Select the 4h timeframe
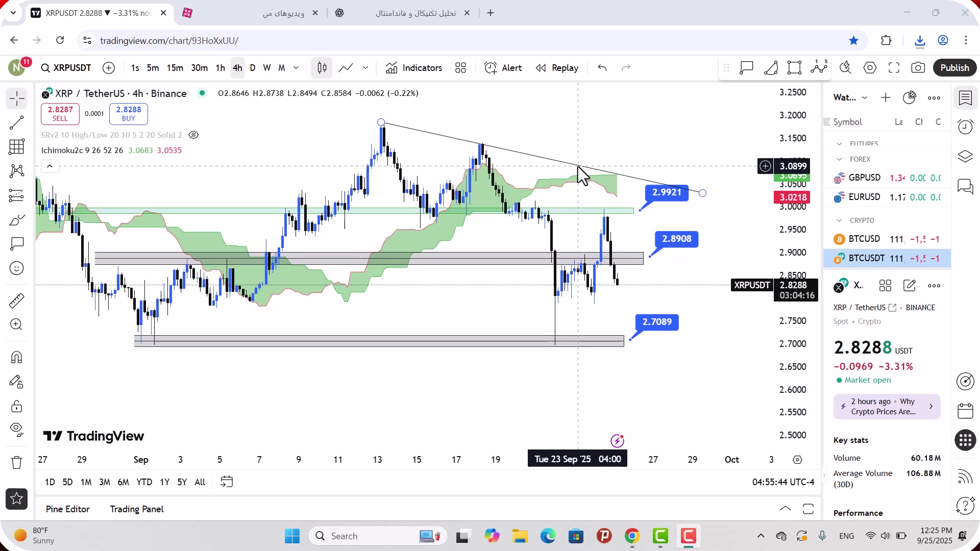This screenshot has width=980, height=551. pyautogui.click(x=237, y=68)
